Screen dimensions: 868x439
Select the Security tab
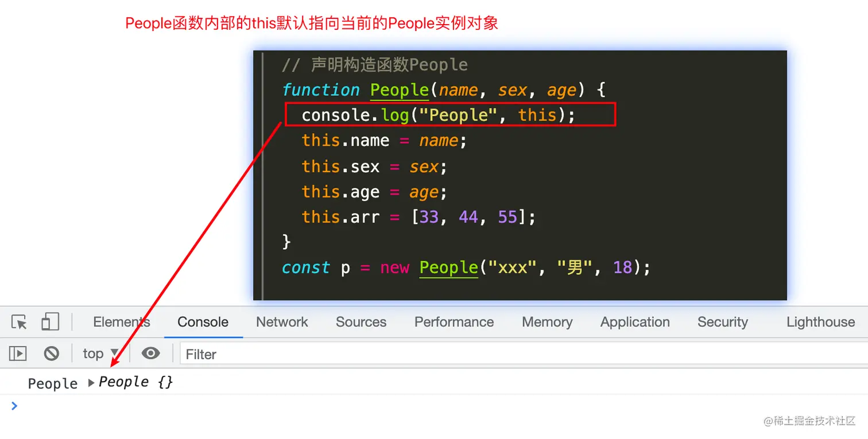pyautogui.click(x=723, y=322)
